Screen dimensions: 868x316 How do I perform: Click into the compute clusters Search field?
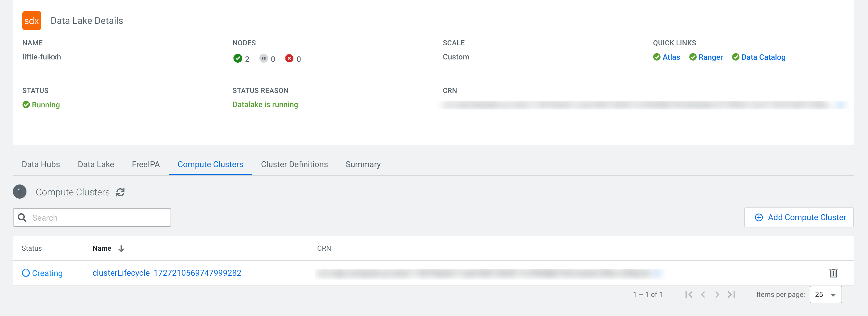[98, 218]
